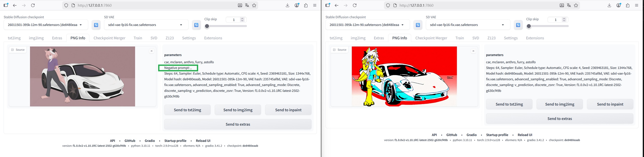
Task: Reload the page in right browser window
Action: tap(355, 5)
